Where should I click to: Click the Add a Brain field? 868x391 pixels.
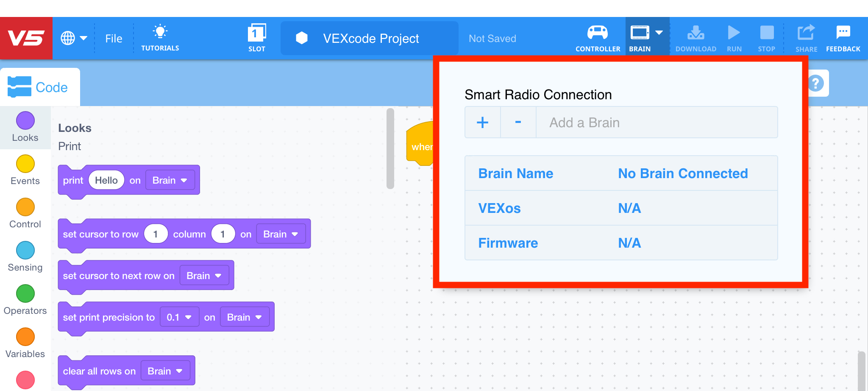tap(657, 122)
